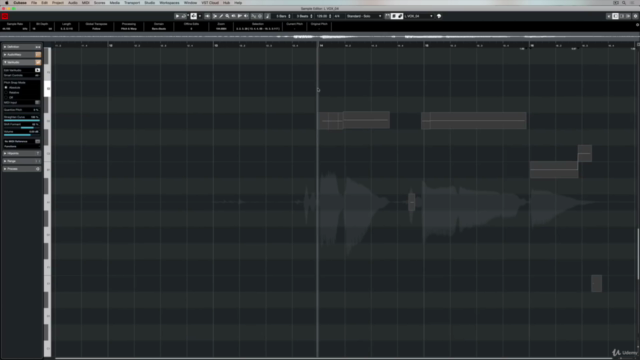Toggle the AudioWarp bypass button
This screenshot has height=360, width=640.
38,55
